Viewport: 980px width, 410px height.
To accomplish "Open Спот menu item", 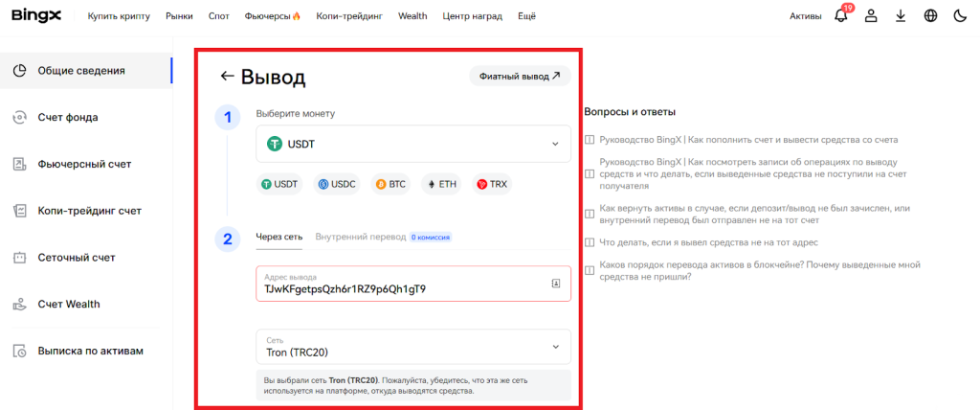I will tap(219, 16).
